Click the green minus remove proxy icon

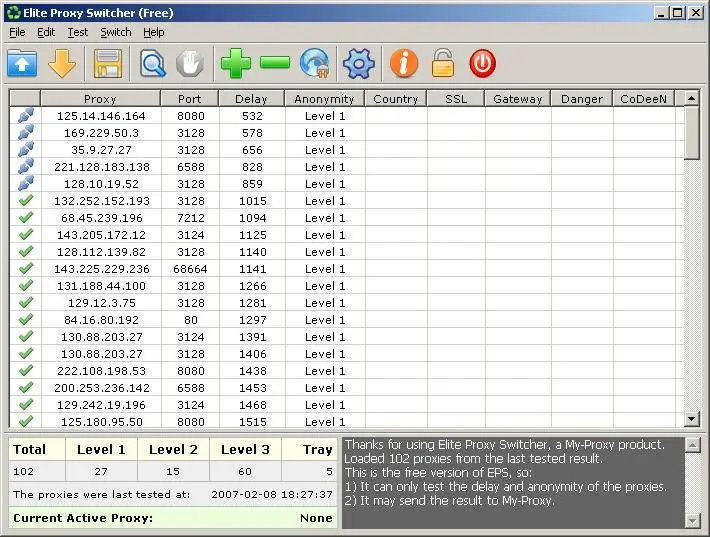pos(275,63)
